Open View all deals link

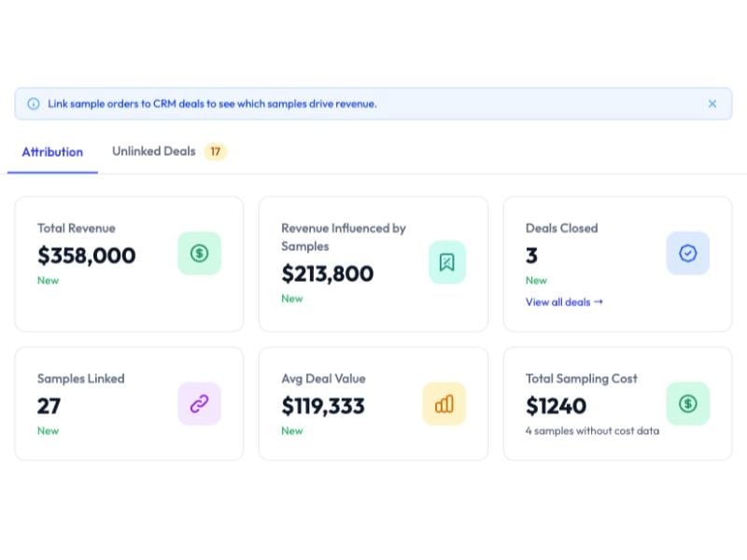click(x=563, y=301)
